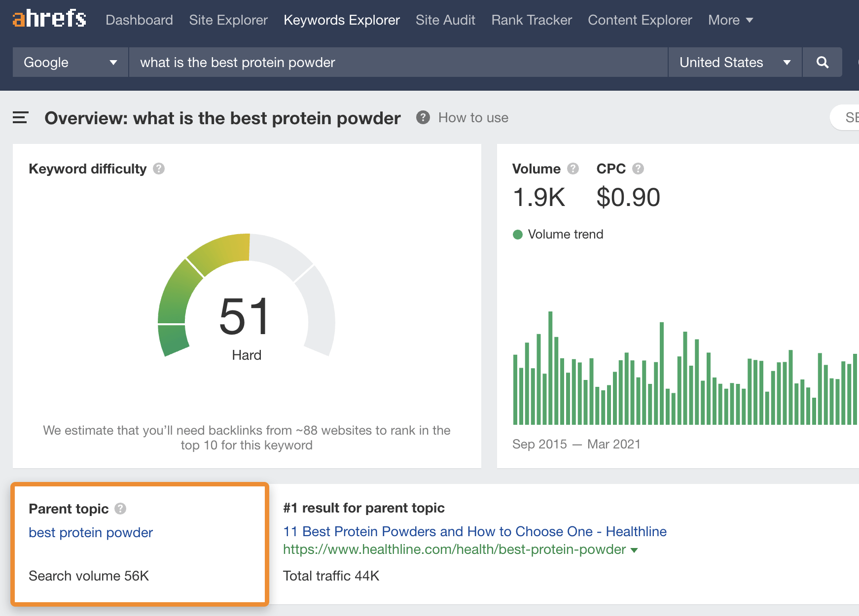Click help icon next to Volume
Viewport: 859px width, 616px height.
click(x=573, y=169)
